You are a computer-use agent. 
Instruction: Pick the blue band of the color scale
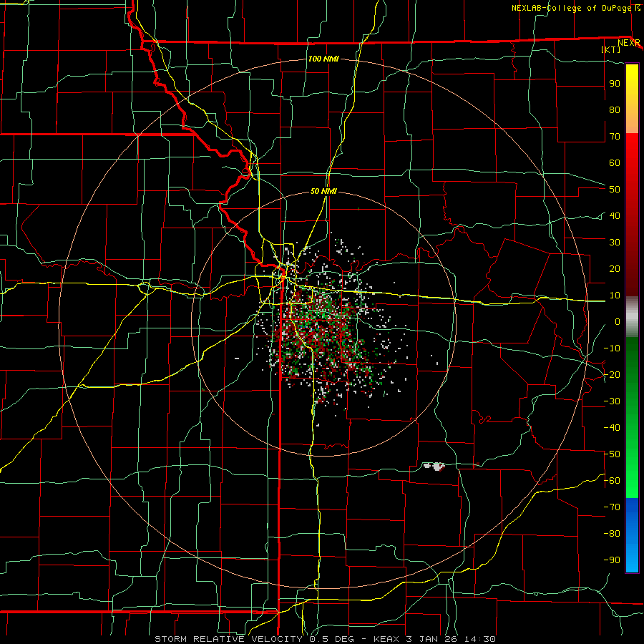[x=632, y=535]
